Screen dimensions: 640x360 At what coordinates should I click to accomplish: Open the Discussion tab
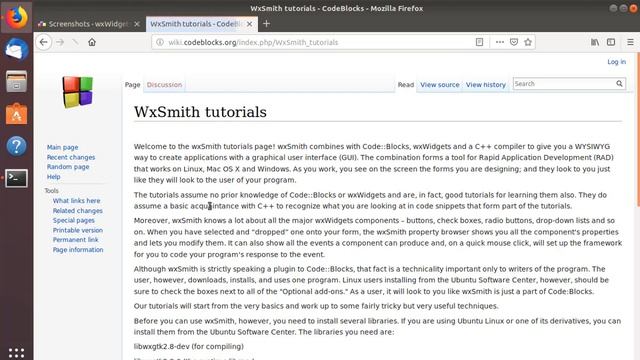pyautogui.click(x=164, y=84)
